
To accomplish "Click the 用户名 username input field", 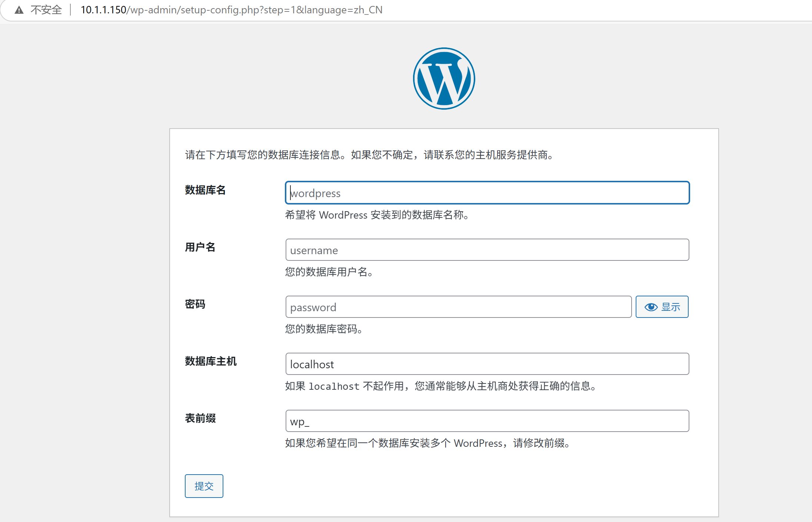I will (x=487, y=250).
